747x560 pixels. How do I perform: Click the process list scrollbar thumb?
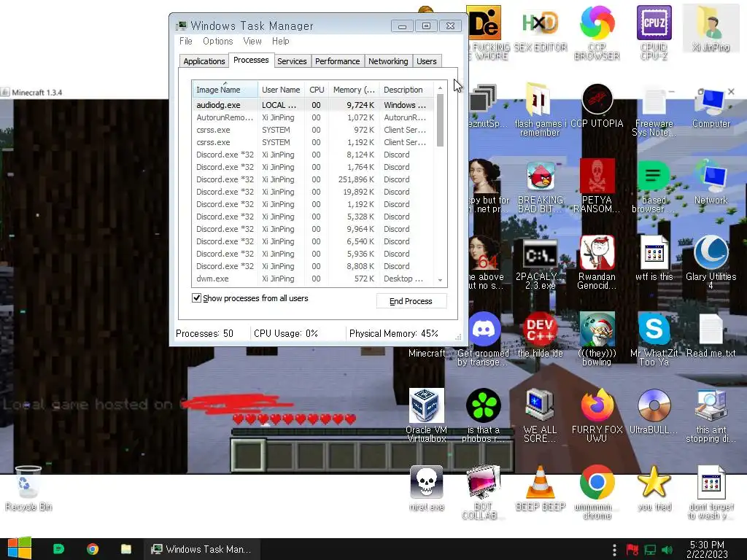pos(440,120)
